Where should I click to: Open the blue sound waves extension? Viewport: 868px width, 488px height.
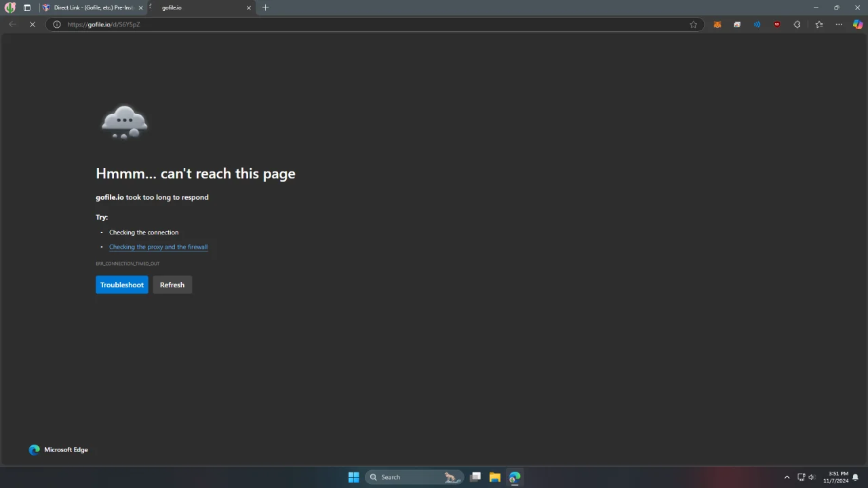point(757,24)
